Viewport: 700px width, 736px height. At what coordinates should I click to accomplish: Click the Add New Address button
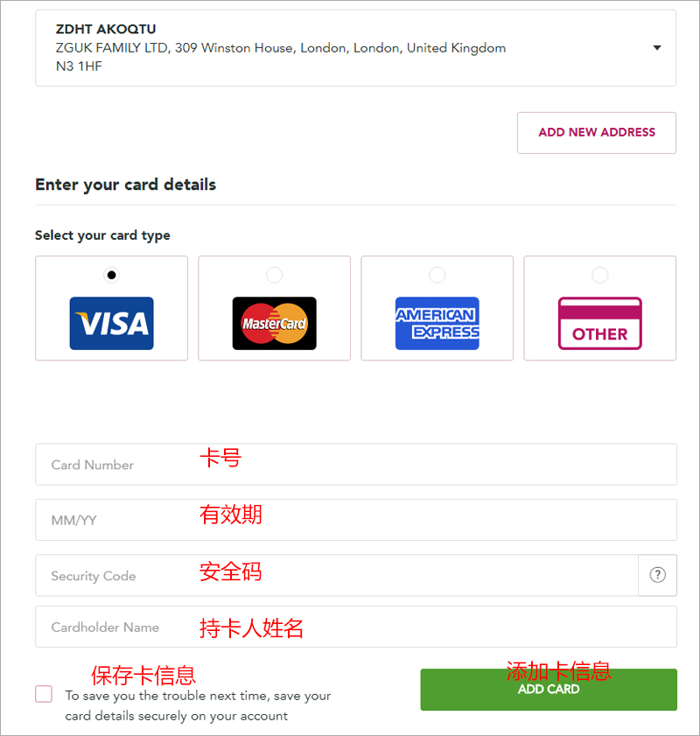click(597, 133)
